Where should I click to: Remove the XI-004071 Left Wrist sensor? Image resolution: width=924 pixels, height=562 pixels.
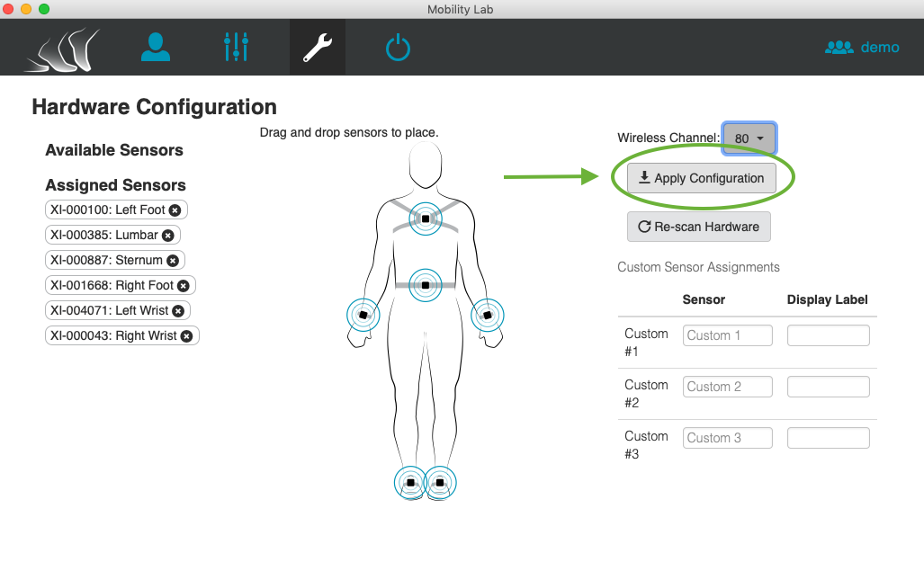(x=178, y=311)
